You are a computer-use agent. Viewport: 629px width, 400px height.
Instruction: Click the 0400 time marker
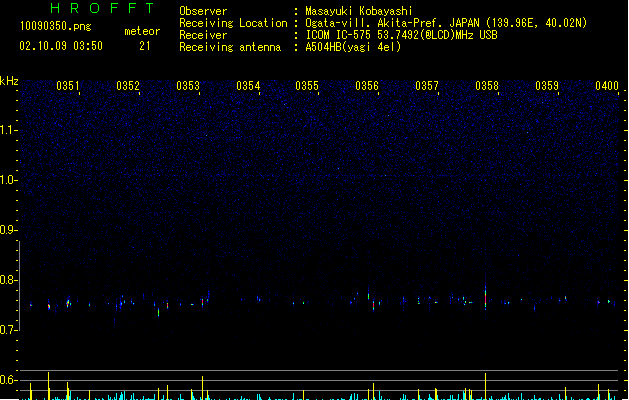[x=607, y=86]
